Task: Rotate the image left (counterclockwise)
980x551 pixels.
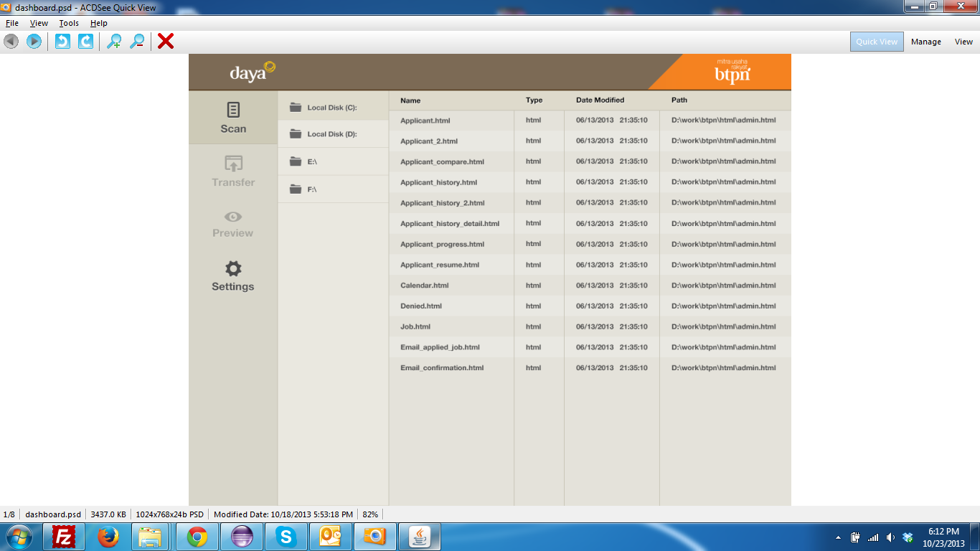Action: pyautogui.click(x=62, y=42)
